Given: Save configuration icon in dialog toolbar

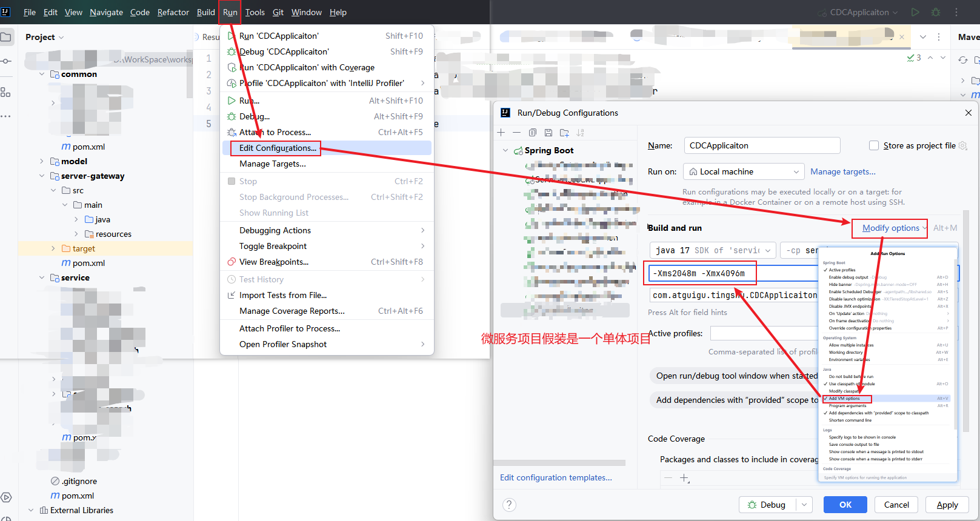Looking at the screenshot, I should 548,133.
